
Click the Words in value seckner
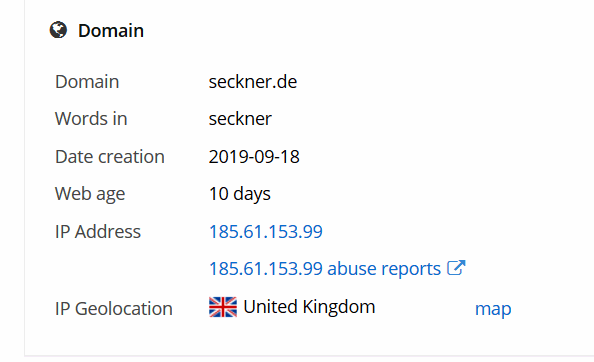coord(240,119)
